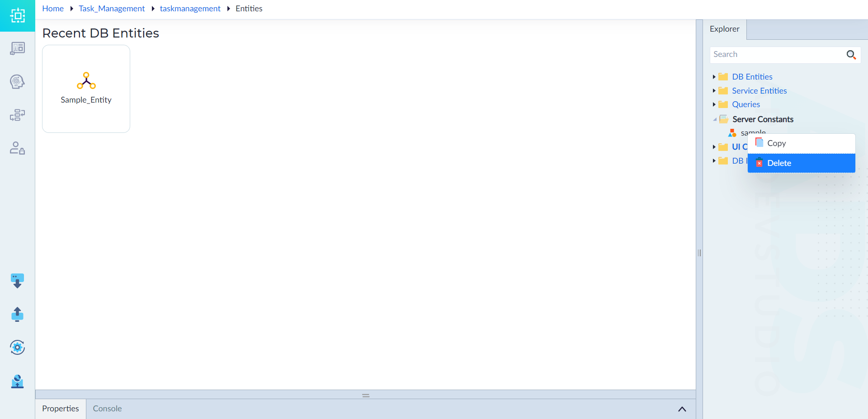This screenshot has height=419, width=868.
Task: Click the export upload arrow icon
Action: coord(17,314)
